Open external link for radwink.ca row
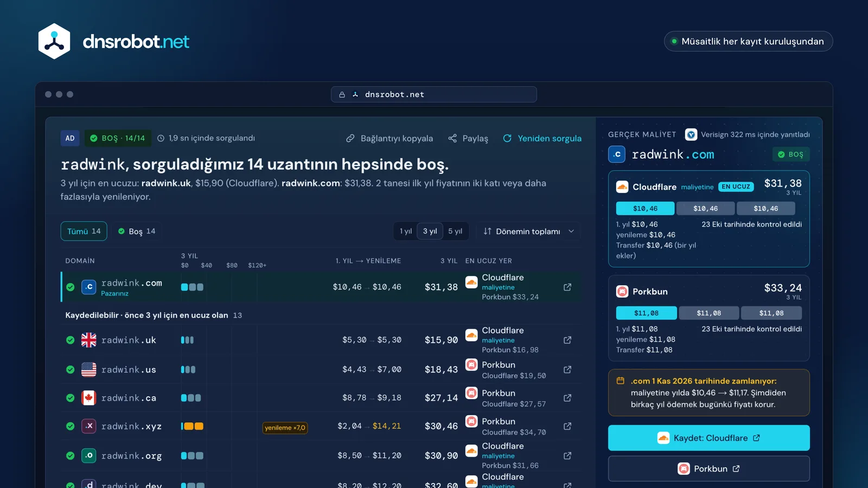The image size is (868, 488). 567,398
